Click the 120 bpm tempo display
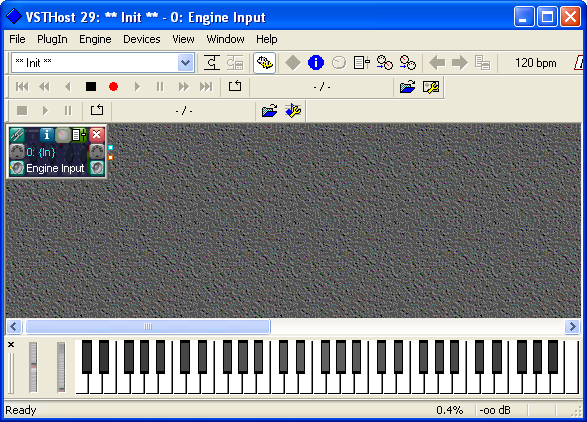The width and height of the screenshot is (587, 422). click(535, 63)
